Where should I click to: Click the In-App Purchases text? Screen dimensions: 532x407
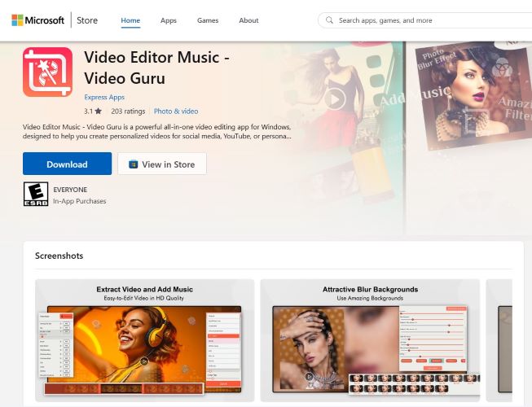tap(79, 201)
